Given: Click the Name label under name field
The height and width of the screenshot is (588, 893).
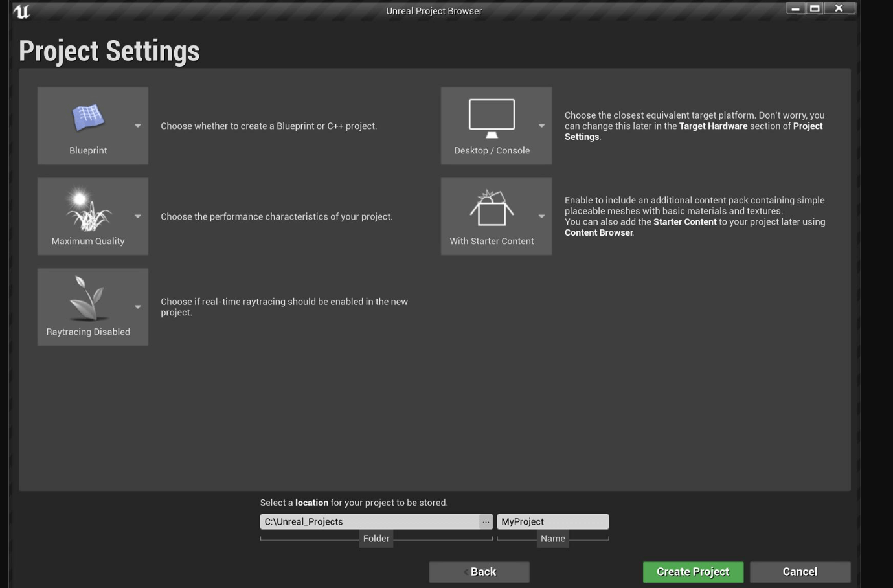Looking at the screenshot, I should pyautogui.click(x=553, y=538).
